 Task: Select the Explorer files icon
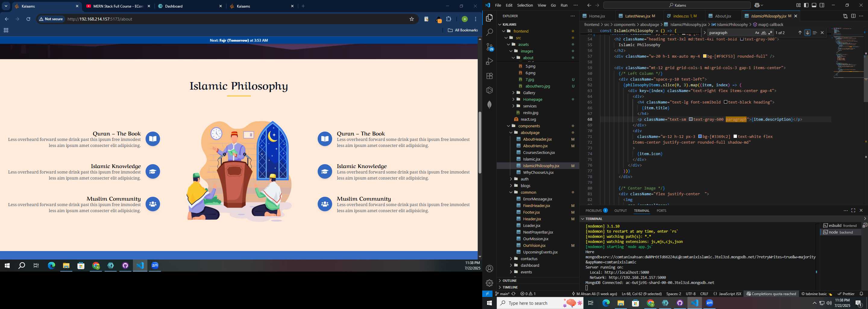[489, 18]
